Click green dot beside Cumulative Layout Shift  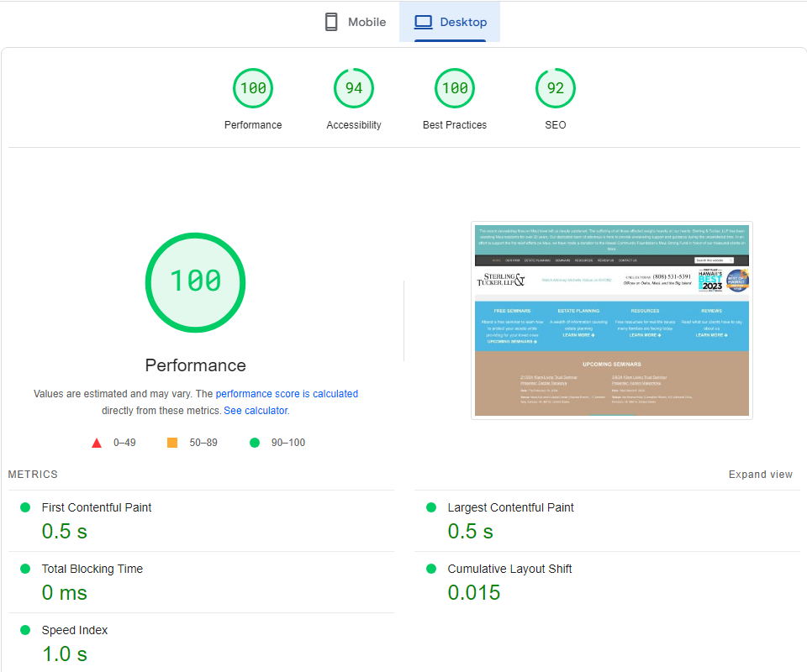[x=431, y=569]
